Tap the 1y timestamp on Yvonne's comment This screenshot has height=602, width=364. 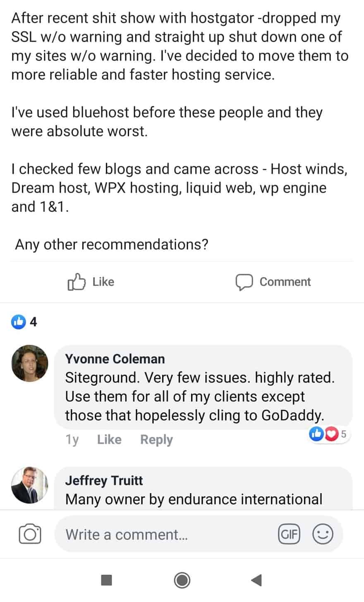coord(72,439)
